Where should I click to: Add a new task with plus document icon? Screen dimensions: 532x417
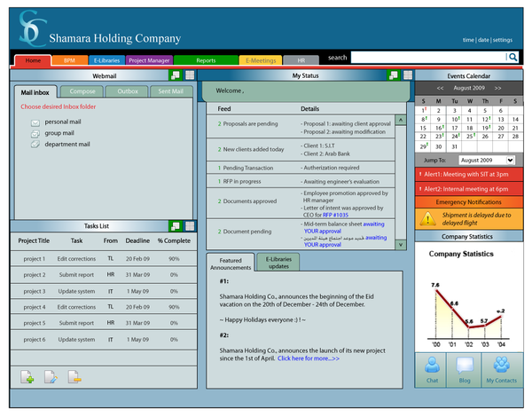[x=27, y=377]
